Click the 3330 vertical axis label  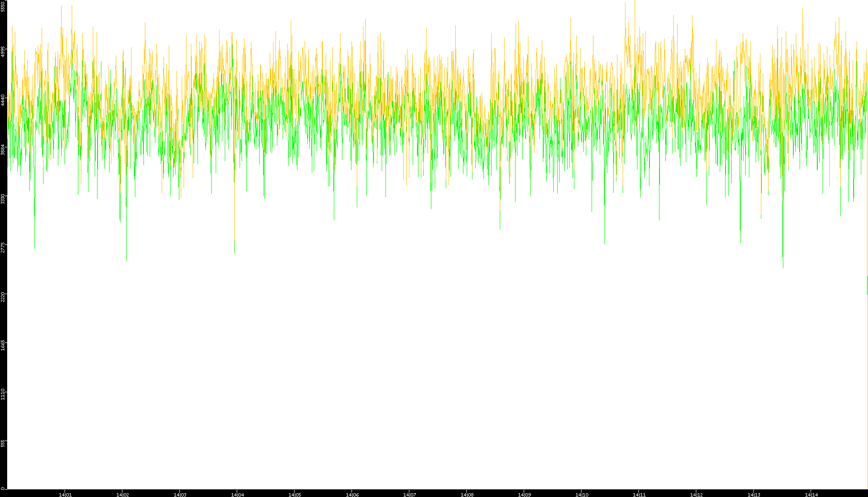tap(3, 199)
